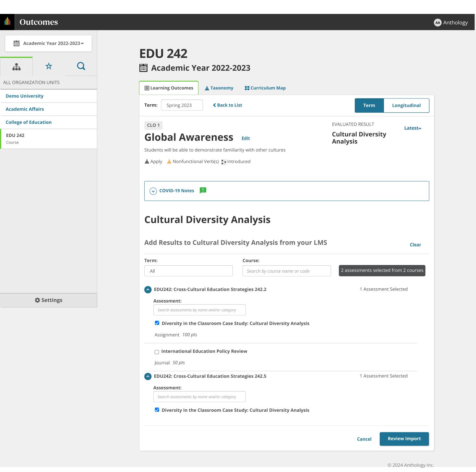Select the organization hierarchy sidebar icon
Viewport: 476px width, 472px height.
[x=17, y=67]
